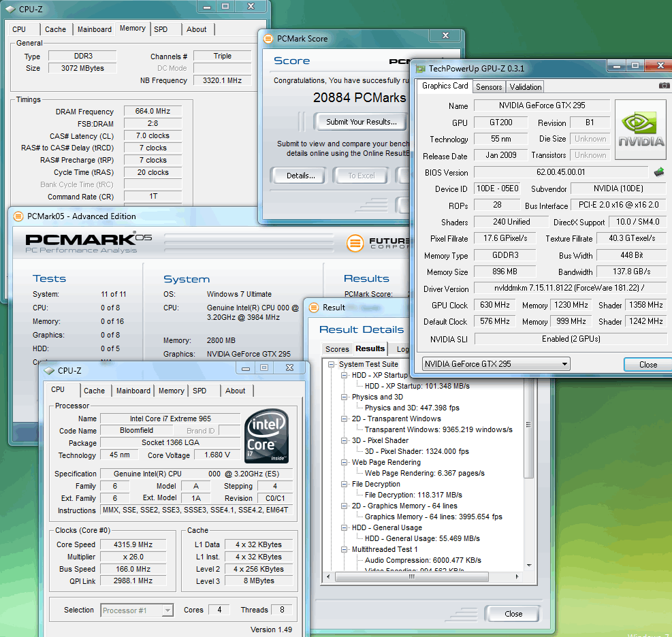Click the GPU-Z title bar app icon

[x=421, y=69]
